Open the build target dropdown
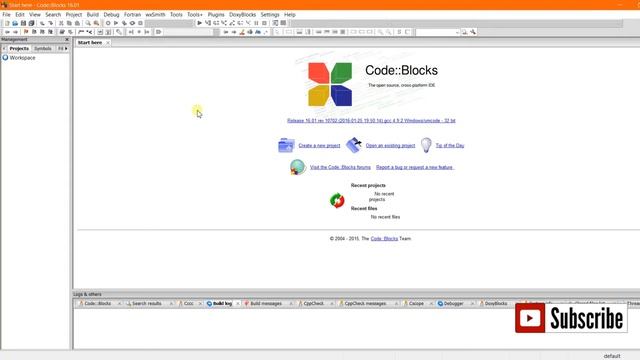 [169, 23]
